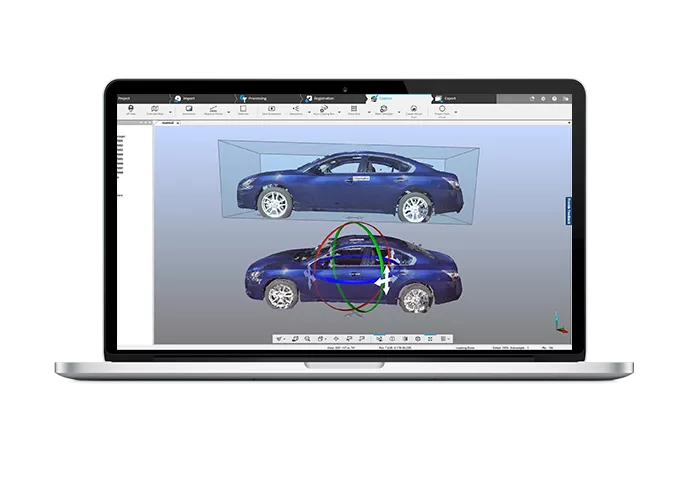
Task: Open the Registration tab
Action: (x=324, y=98)
